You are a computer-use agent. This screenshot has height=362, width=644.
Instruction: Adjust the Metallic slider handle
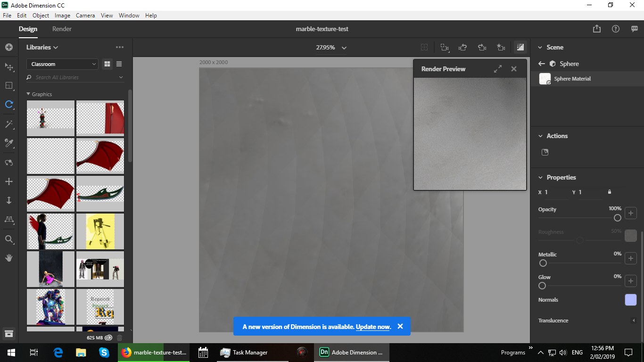(x=543, y=263)
